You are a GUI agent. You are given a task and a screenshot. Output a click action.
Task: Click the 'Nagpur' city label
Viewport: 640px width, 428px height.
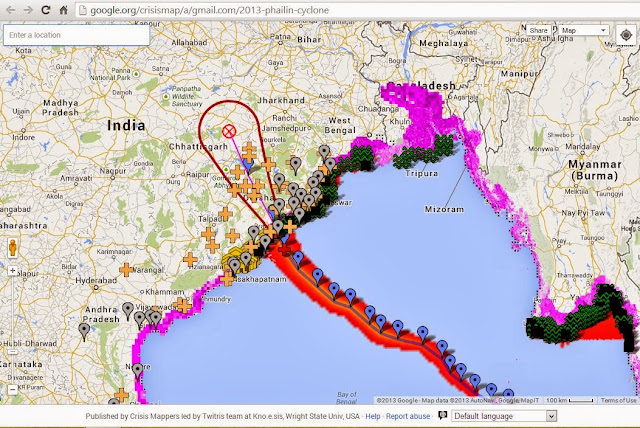pyautogui.click(x=113, y=171)
